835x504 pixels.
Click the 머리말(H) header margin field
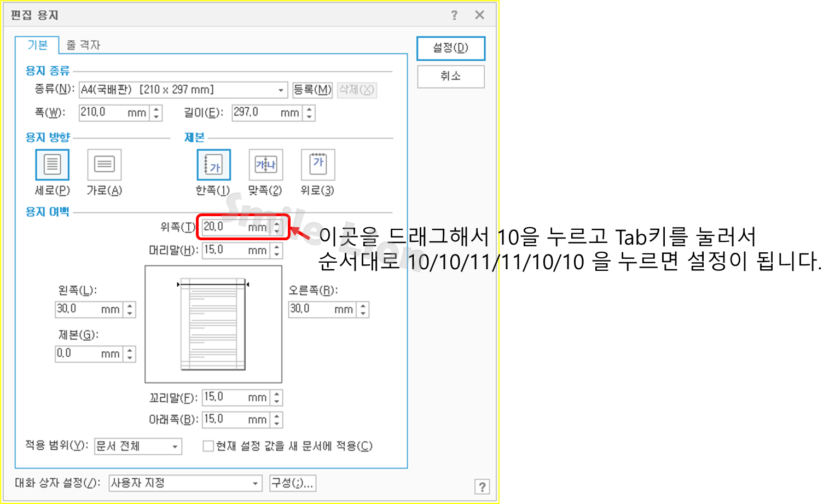tap(236, 251)
